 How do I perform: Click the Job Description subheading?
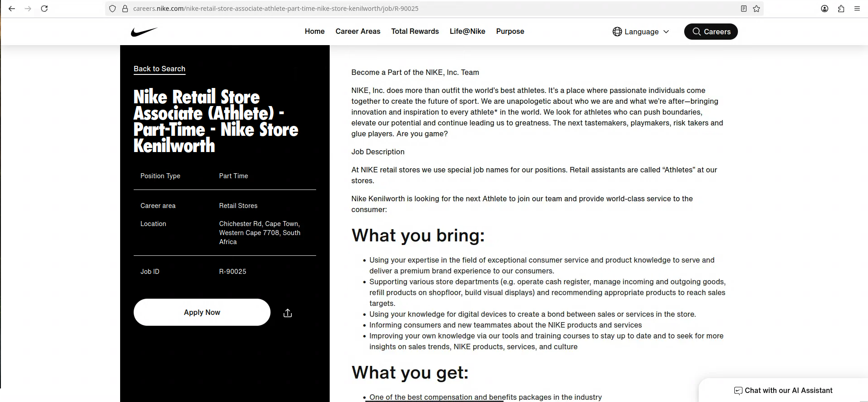378,152
